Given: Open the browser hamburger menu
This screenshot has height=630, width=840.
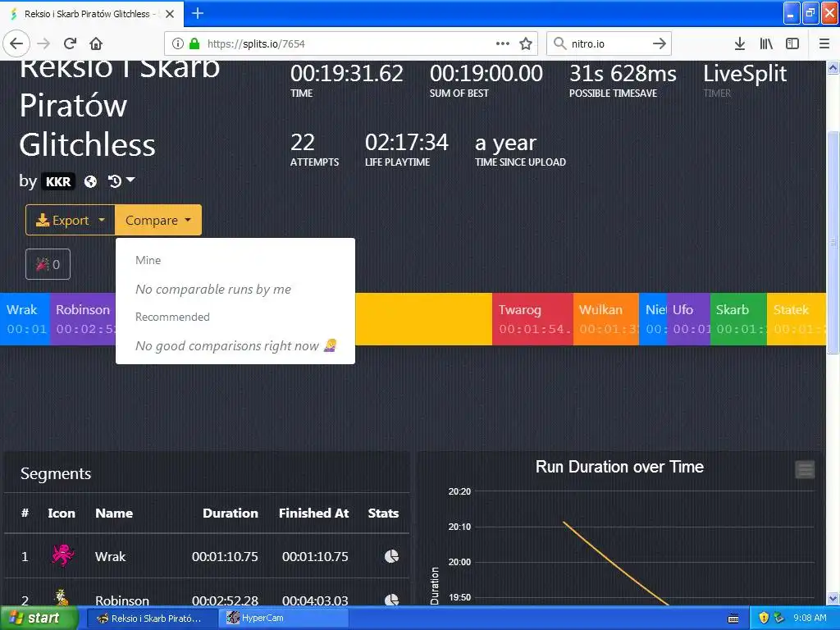Looking at the screenshot, I should (824, 43).
